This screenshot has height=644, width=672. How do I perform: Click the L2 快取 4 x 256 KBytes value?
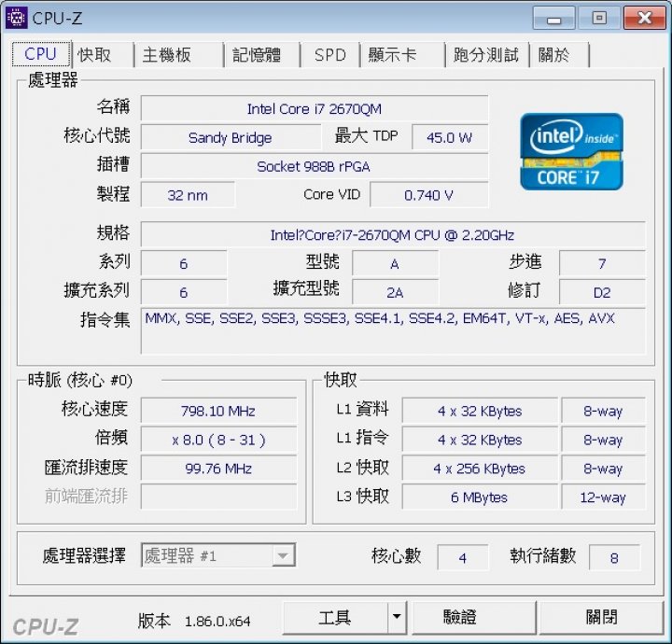coord(480,469)
